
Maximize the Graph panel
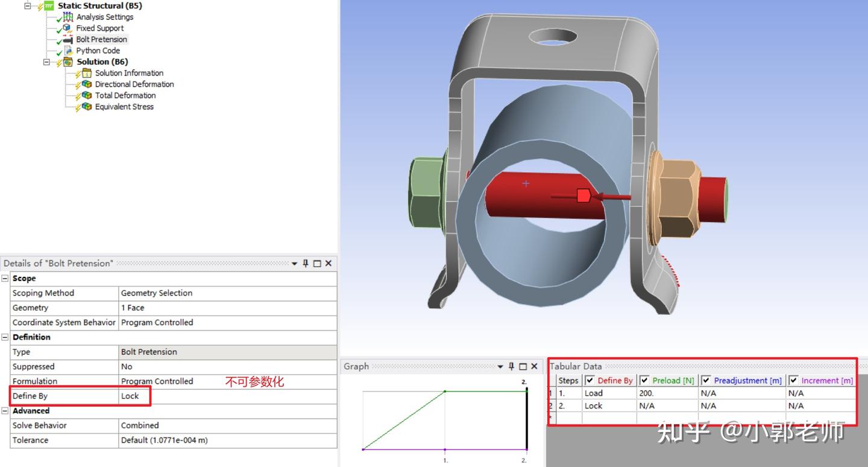point(523,367)
